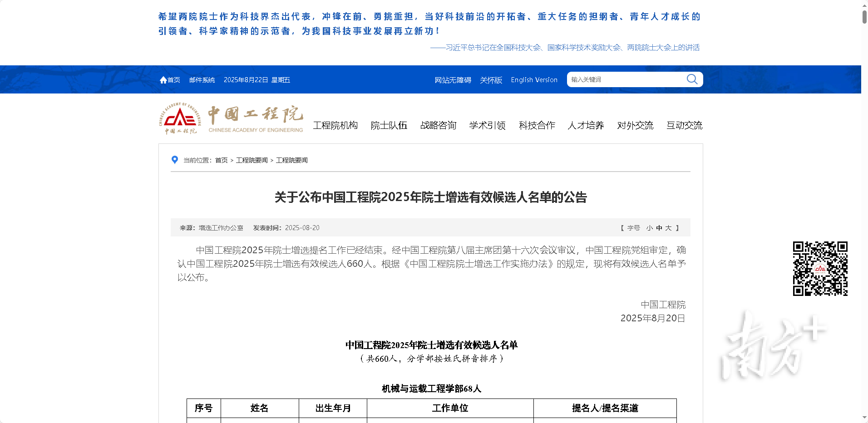
Task: Select medium font size 中
Action: click(659, 228)
